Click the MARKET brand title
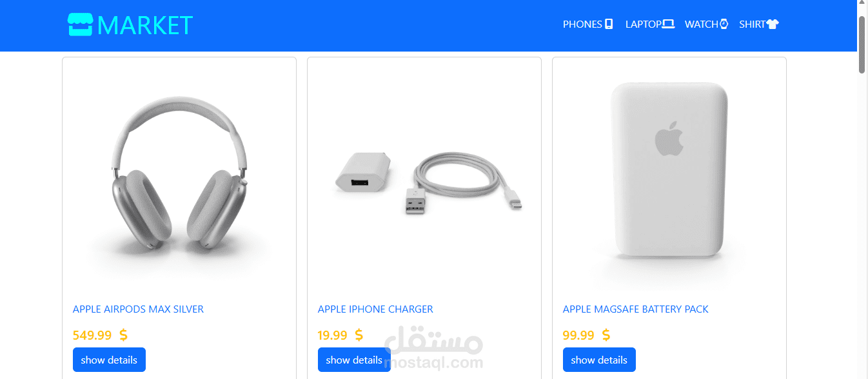This screenshot has height=379, width=868. (x=145, y=25)
